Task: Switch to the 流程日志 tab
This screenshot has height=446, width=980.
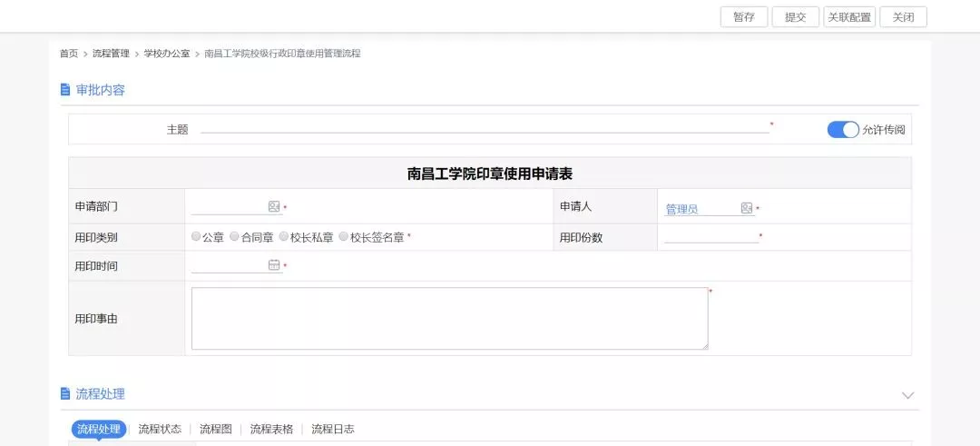Action: pyautogui.click(x=333, y=429)
